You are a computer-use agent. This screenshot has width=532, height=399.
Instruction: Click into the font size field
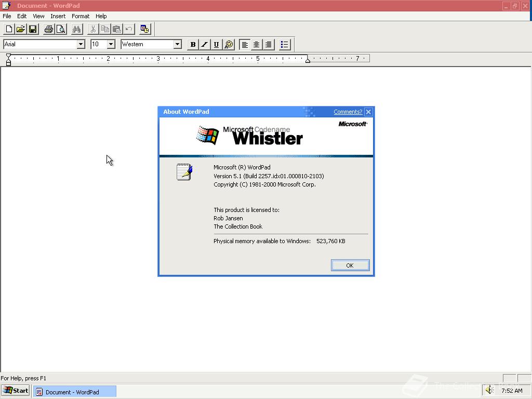pos(99,44)
